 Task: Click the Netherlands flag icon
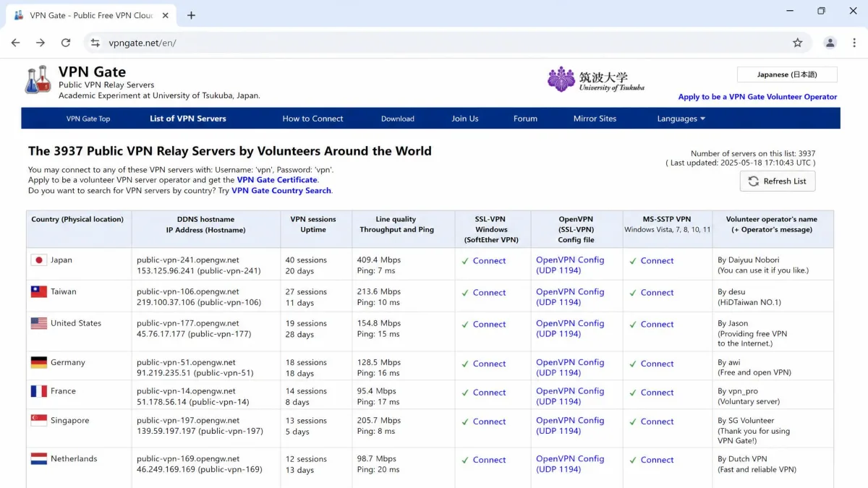tap(39, 459)
